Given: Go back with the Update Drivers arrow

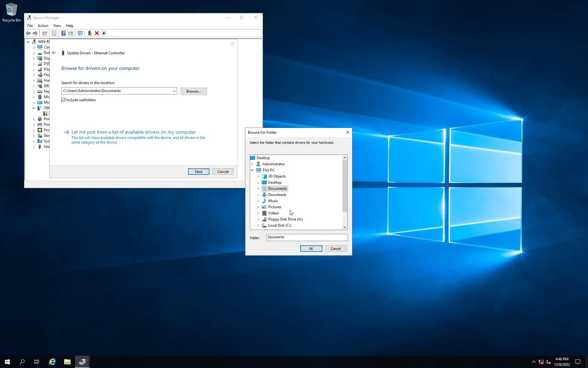Looking at the screenshot, I should pyautogui.click(x=54, y=53).
